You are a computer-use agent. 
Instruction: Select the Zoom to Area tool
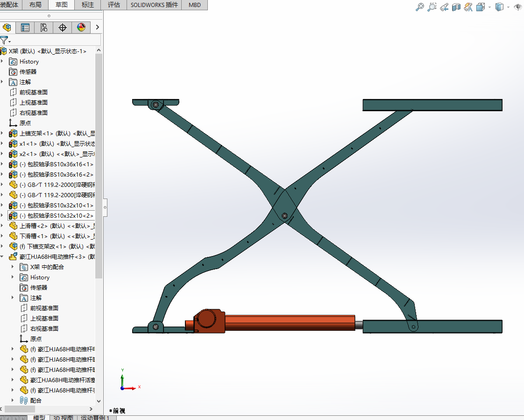pyautogui.click(x=432, y=7)
